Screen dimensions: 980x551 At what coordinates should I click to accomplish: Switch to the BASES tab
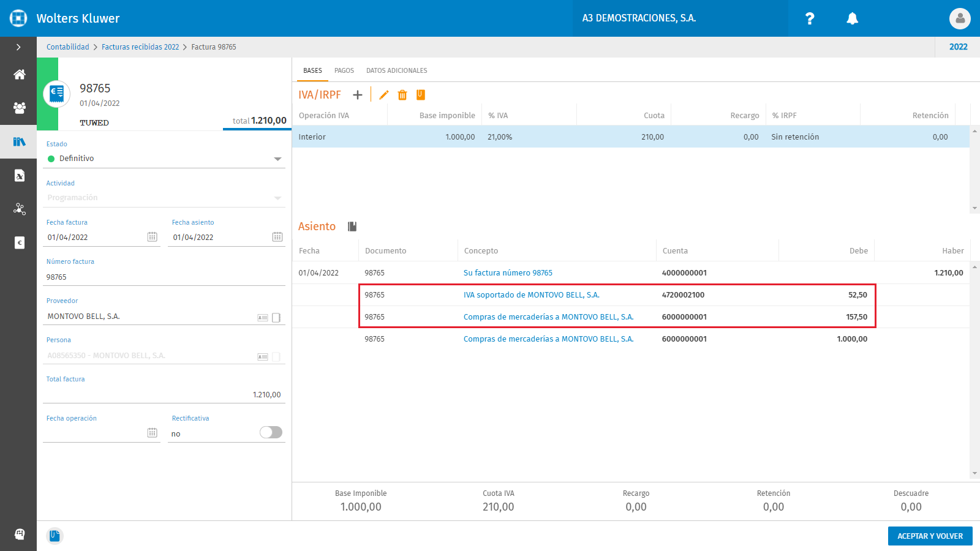tap(312, 70)
